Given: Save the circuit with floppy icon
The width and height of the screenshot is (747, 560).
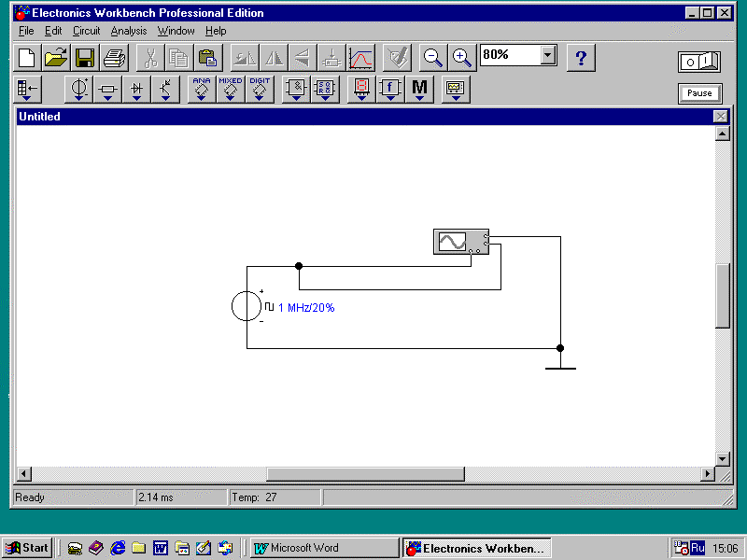Looking at the screenshot, I should click(x=85, y=58).
